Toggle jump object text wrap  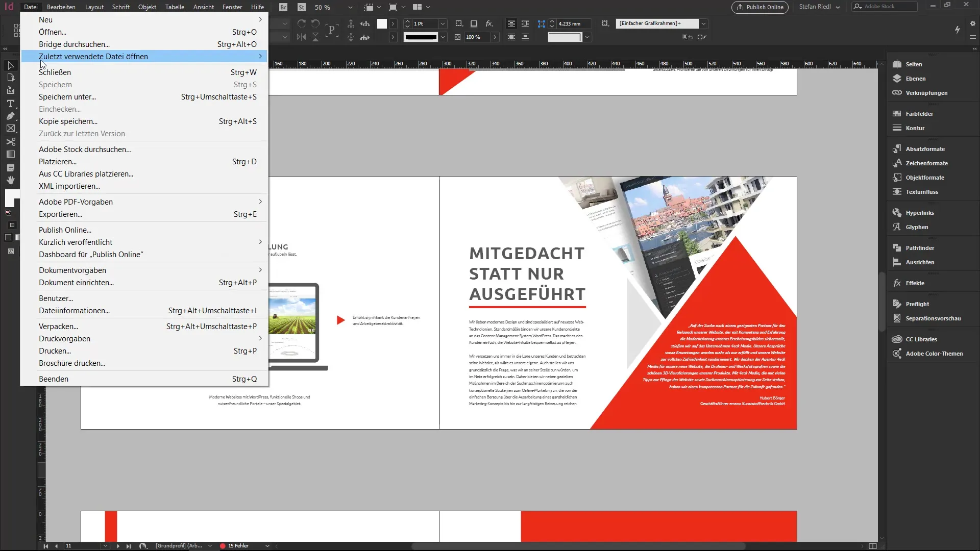525,37
